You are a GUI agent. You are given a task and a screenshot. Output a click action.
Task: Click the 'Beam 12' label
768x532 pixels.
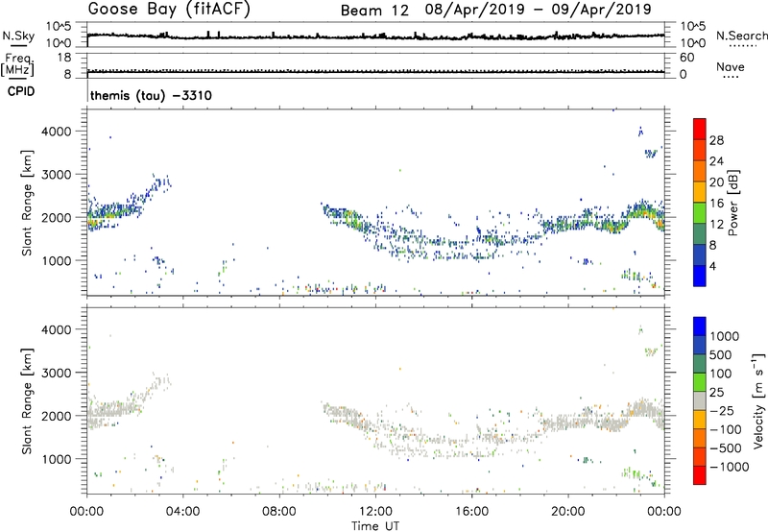tap(374, 11)
